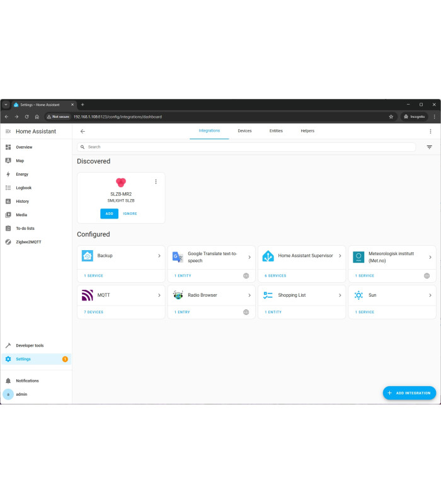Click the integrations search field

pos(246,147)
